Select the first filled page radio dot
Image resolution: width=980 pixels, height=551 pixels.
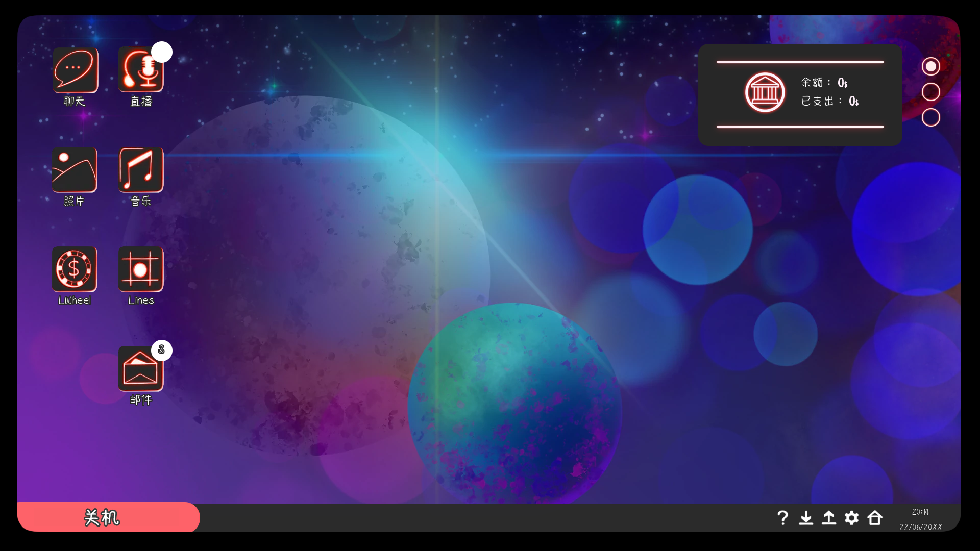(x=930, y=66)
